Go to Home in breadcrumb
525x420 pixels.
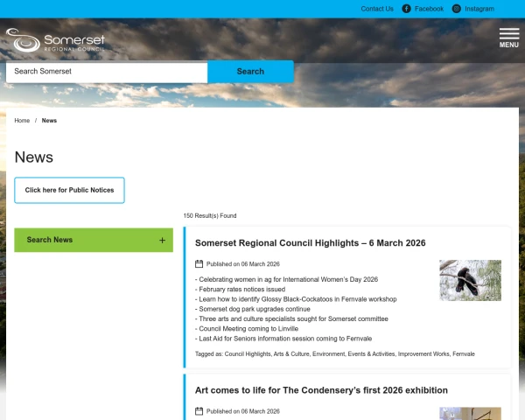click(22, 121)
